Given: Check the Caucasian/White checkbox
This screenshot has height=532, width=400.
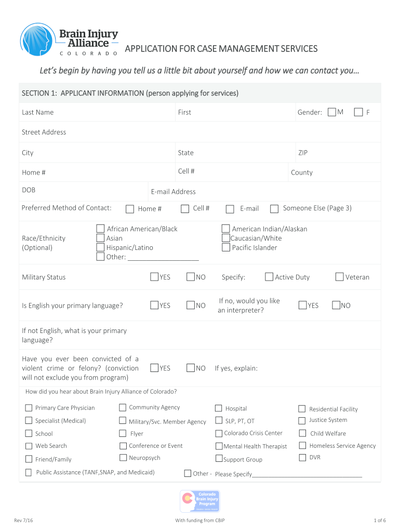Looking at the screenshot, I should coord(225,238).
